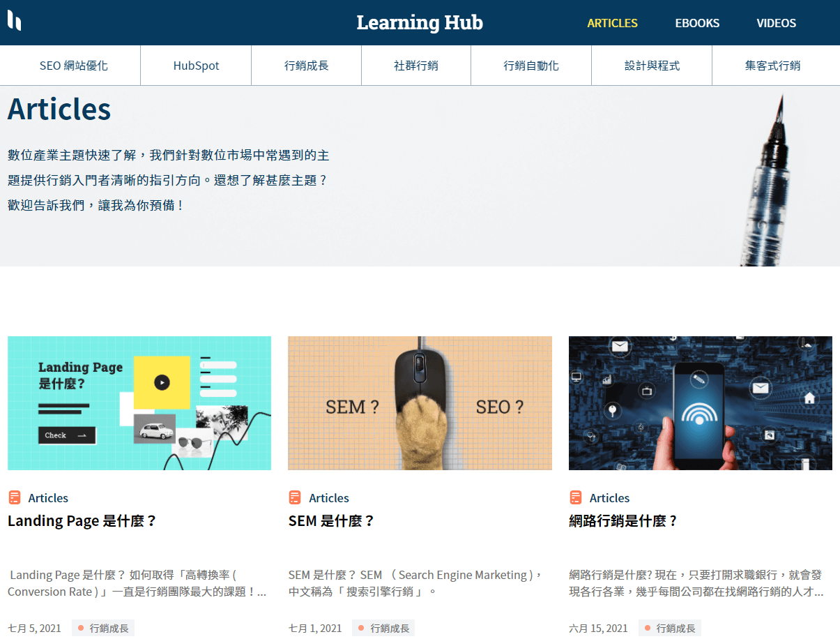Open the SEO 網站優化 category tab

tap(70, 65)
